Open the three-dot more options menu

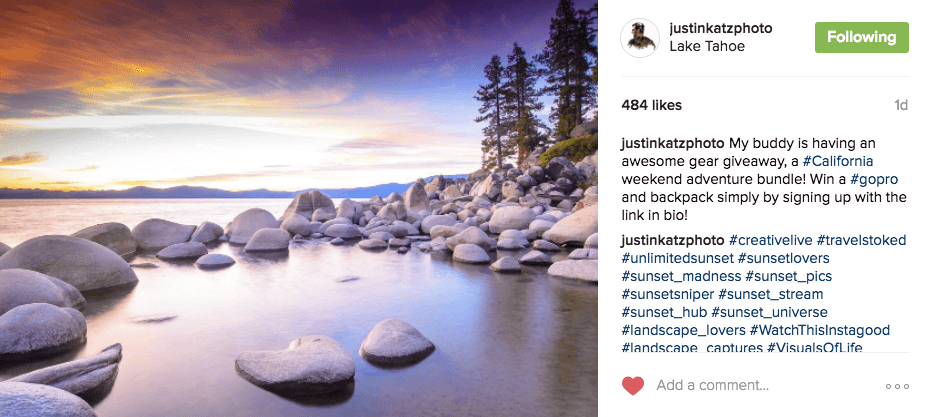click(x=897, y=386)
